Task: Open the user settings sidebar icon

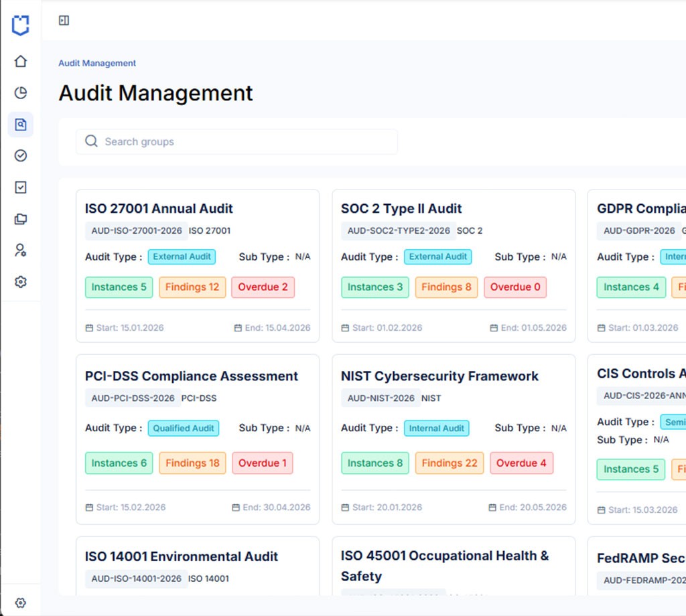Action: tap(21, 250)
